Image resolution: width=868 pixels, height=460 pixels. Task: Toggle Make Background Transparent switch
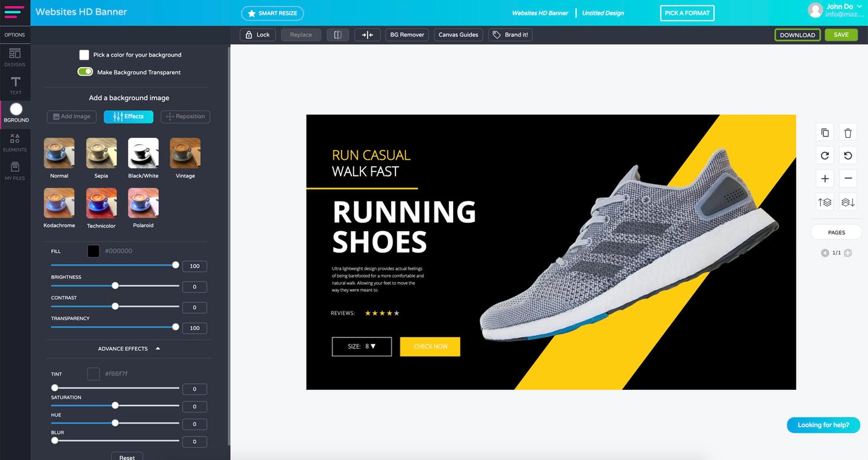point(85,71)
